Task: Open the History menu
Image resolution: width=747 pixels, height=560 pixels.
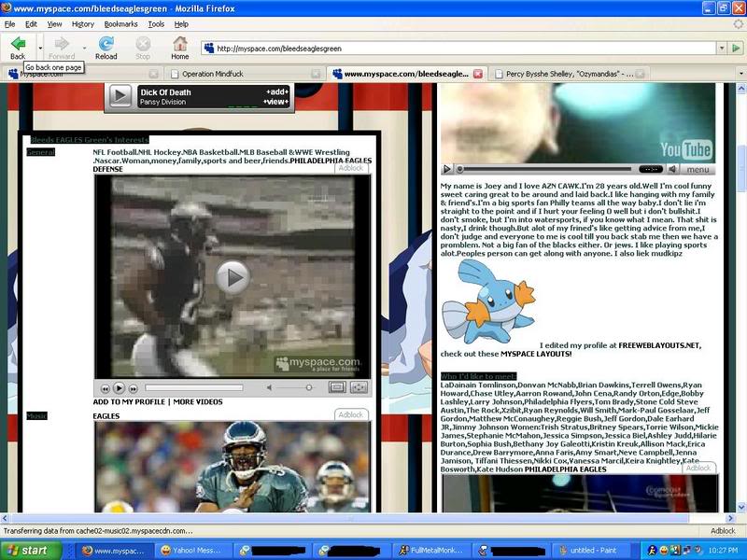Action: (83, 24)
